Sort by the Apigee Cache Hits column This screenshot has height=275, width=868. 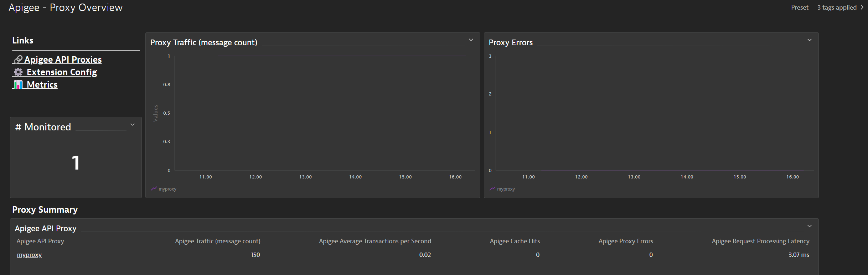(515, 241)
